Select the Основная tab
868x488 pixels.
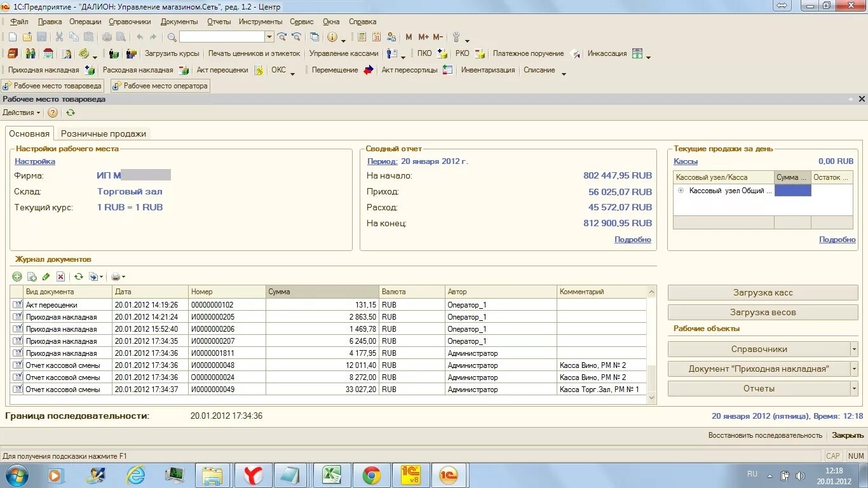[29, 133]
